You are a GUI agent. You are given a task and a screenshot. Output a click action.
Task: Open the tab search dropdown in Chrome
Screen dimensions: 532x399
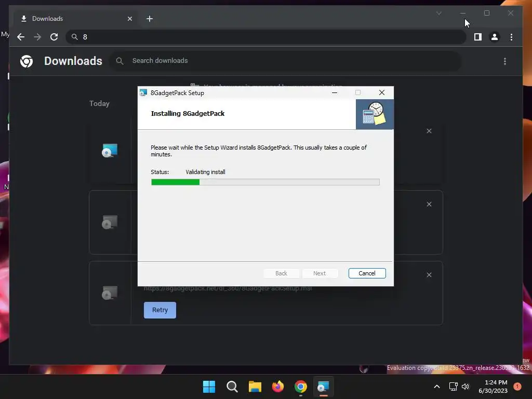tap(438, 13)
